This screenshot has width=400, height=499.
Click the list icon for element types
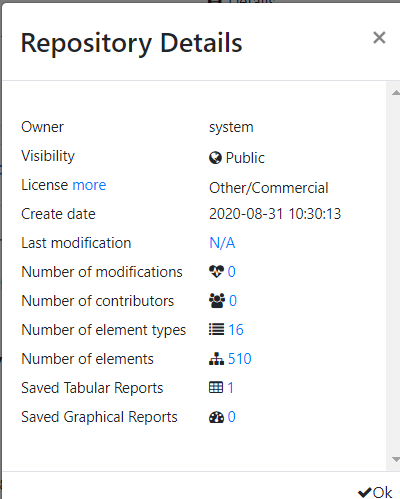217,330
